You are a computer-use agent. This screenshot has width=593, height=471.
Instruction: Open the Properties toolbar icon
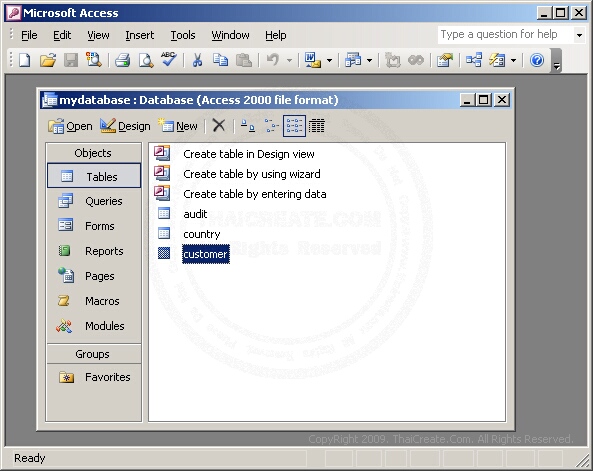point(445,60)
